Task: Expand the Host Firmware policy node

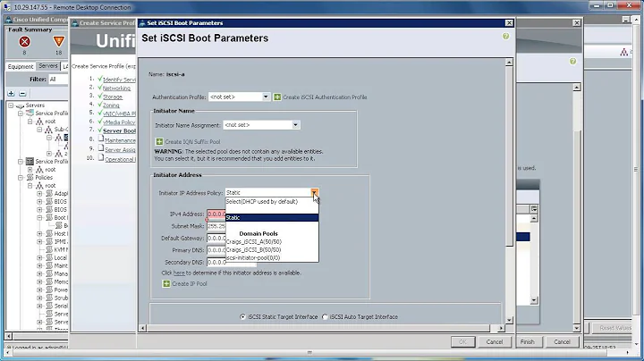Action: click(x=39, y=234)
